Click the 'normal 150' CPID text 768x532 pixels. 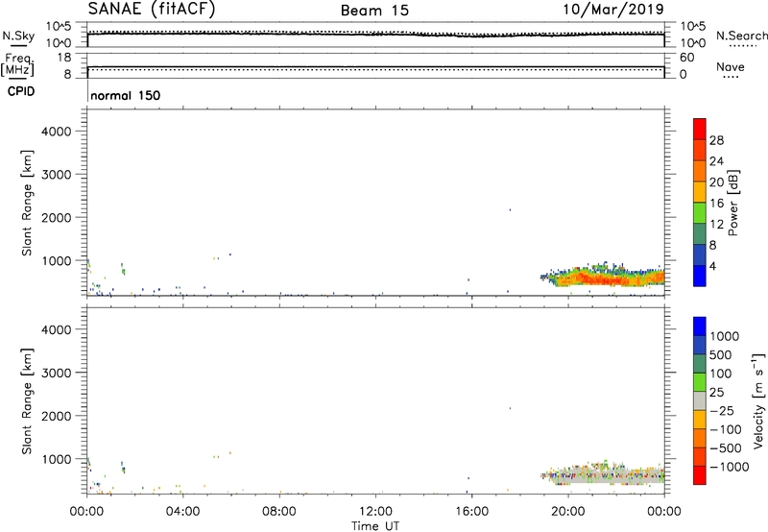pyautogui.click(x=126, y=95)
